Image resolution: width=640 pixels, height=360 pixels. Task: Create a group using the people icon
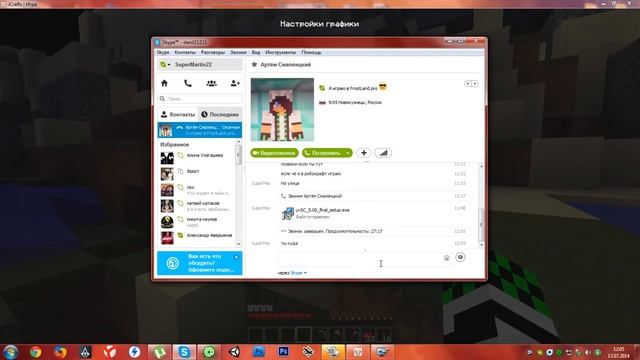(211, 83)
